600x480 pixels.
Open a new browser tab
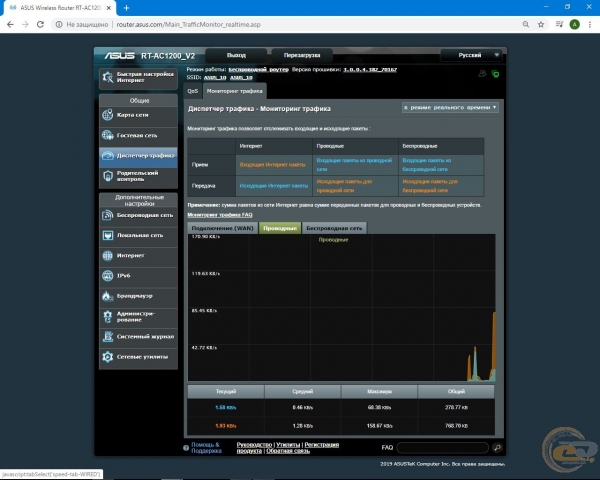pos(126,8)
